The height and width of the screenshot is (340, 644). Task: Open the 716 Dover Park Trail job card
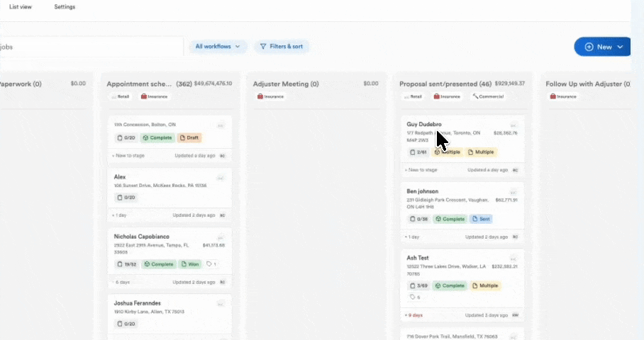click(x=462, y=334)
